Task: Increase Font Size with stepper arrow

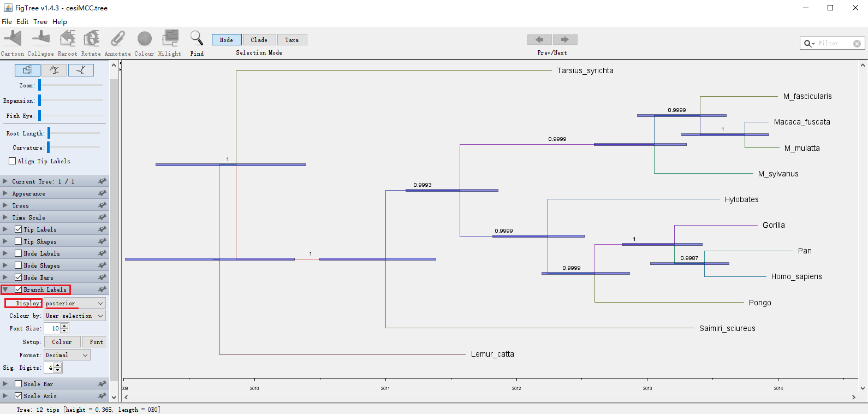Action: (x=64, y=326)
